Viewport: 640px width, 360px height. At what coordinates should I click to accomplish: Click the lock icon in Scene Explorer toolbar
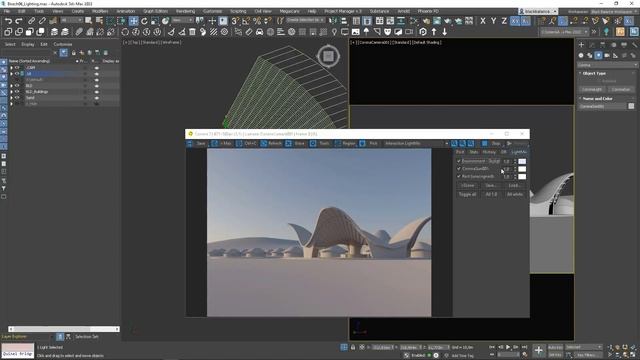tap(73, 53)
